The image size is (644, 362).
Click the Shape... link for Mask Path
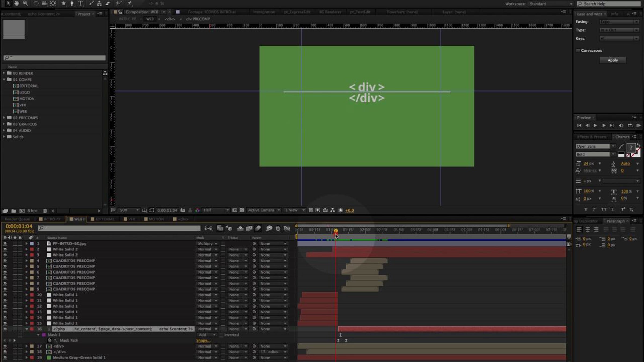point(203,341)
